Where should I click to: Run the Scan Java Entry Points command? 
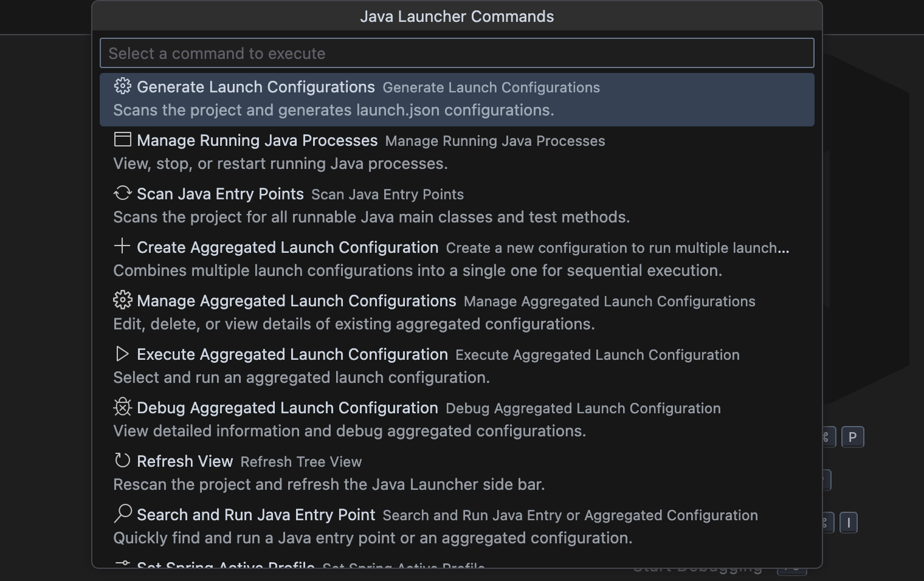[x=457, y=205]
